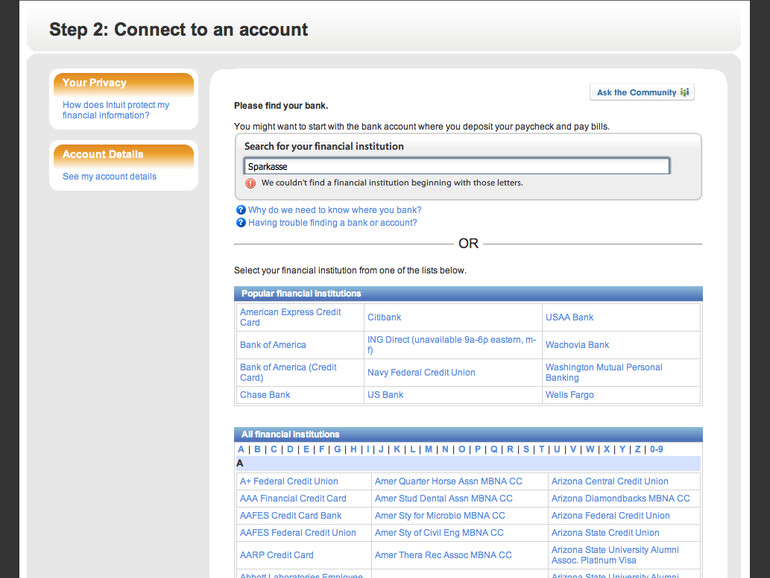
Task: Jump to letter Y in alphabet index
Action: click(x=622, y=449)
